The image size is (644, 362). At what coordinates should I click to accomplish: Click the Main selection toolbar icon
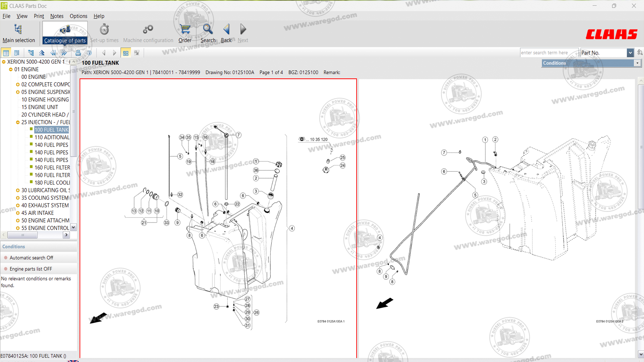click(x=18, y=29)
